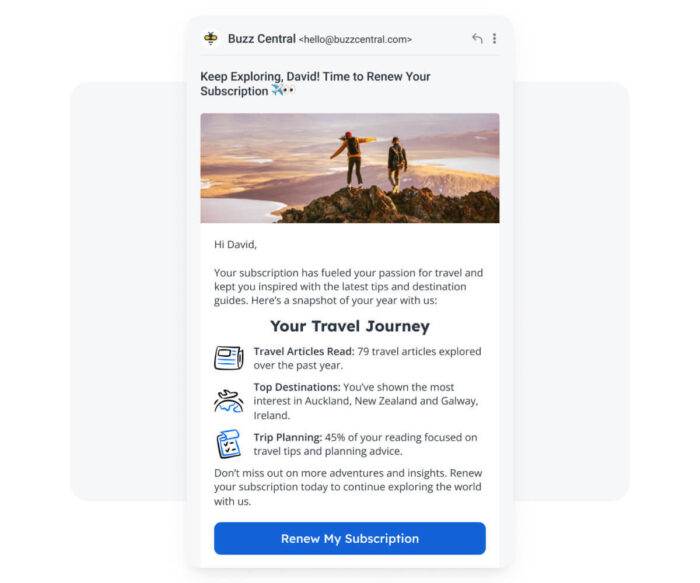Click the Trip Planning label
Screen dimensions: 700x583
point(288,437)
